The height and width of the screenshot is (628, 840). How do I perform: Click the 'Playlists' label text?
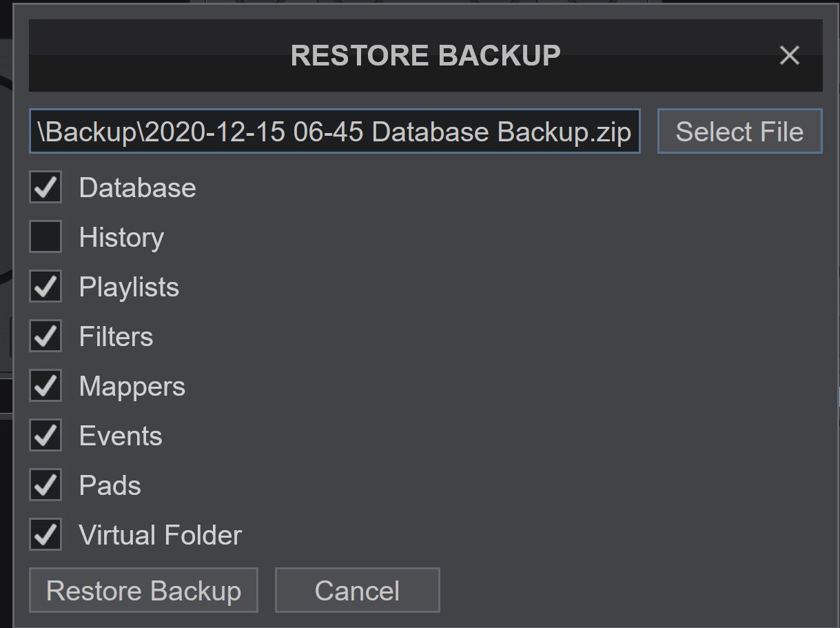click(x=129, y=287)
